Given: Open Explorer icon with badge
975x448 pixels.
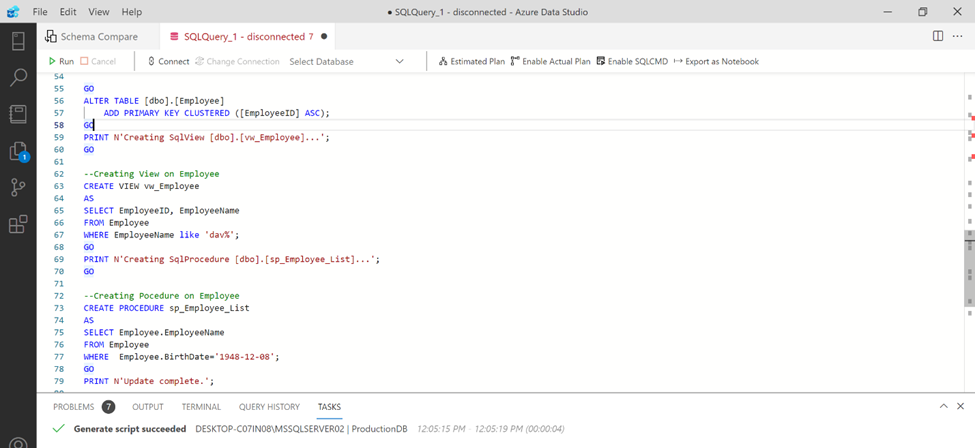Looking at the screenshot, I should point(18,151).
